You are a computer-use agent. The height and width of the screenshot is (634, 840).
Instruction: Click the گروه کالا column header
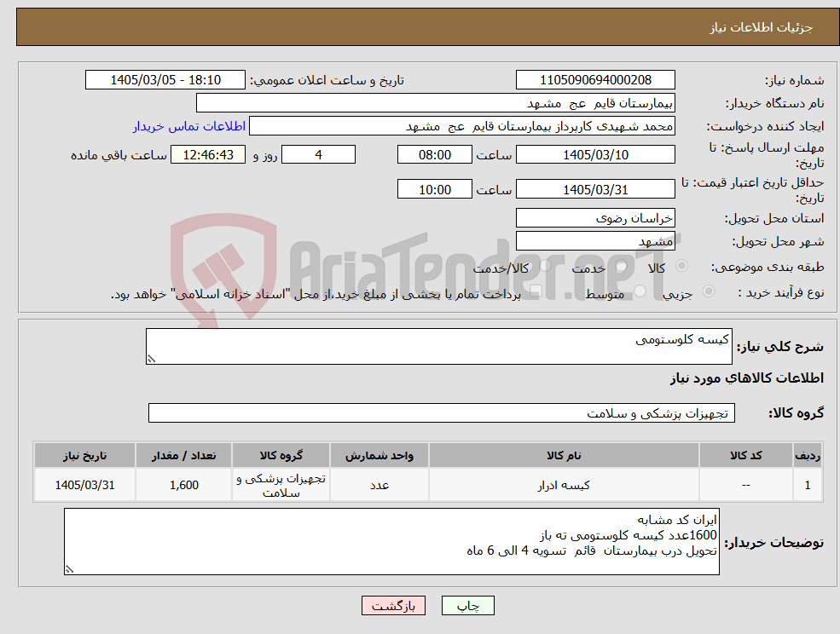pyautogui.click(x=281, y=455)
